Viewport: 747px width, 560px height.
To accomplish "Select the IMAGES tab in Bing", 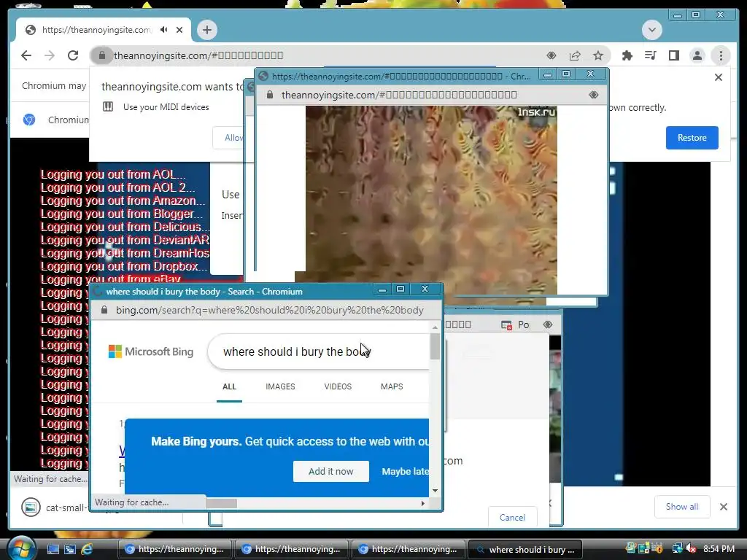I will [x=280, y=386].
